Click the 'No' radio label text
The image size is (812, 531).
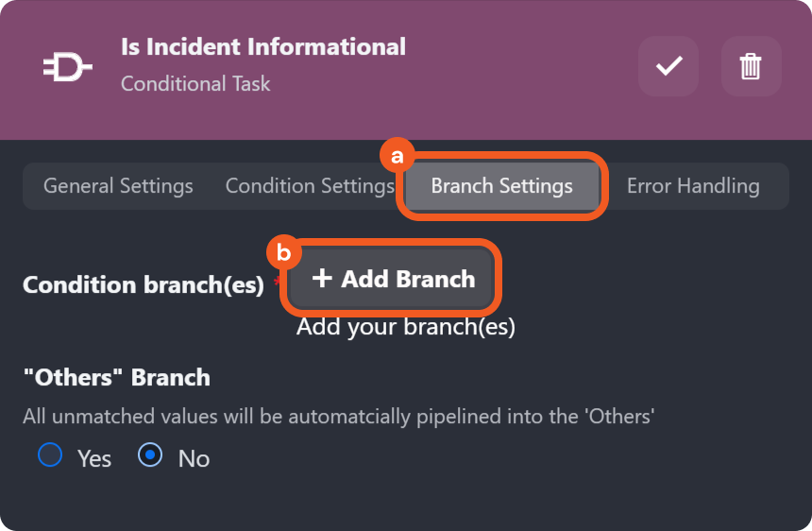point(194,459)
